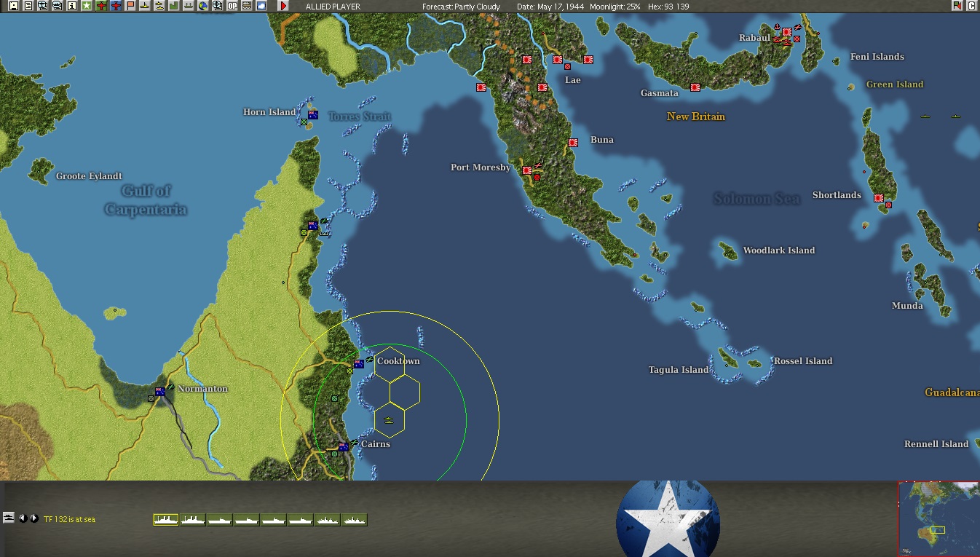Click the task force icon beside TF 132 text
Image resolution: width=980 pixels, height=557 pixels.
coord(9,518)
